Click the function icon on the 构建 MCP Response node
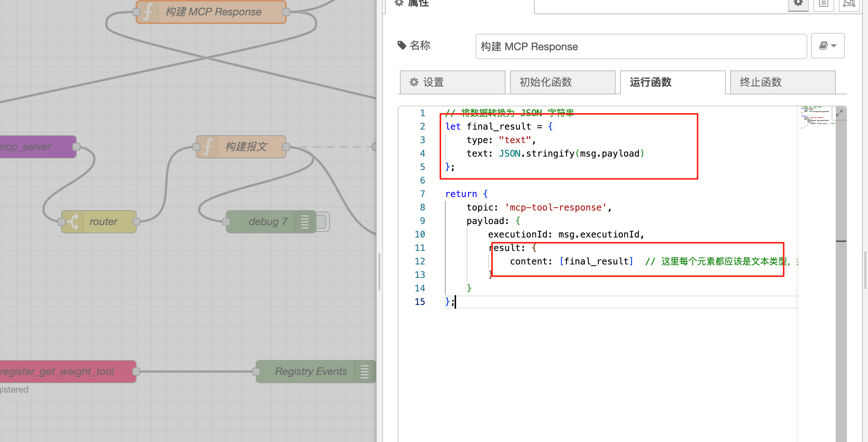The width and height of the screenshot is (868, 442). (148, 12)
